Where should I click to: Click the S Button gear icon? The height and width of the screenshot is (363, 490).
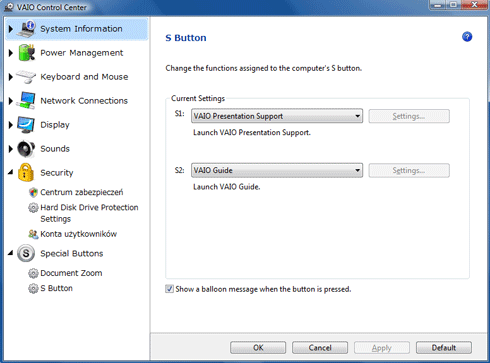pyautogui.click(x=33, y=288)
